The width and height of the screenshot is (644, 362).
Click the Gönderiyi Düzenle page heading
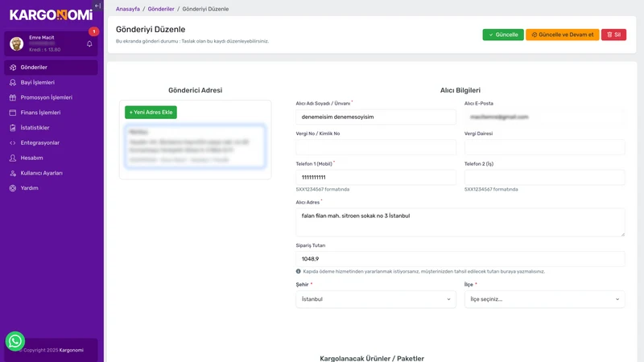tap(151, 30)
